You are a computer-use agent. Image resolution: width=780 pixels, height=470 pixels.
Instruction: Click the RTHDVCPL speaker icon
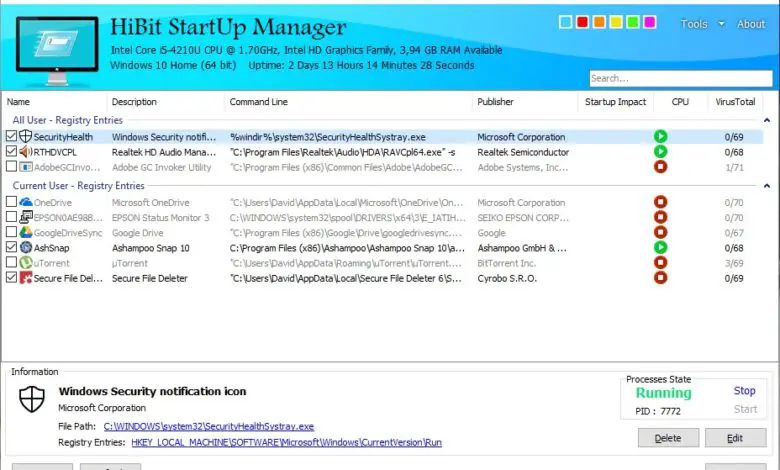[x=25, y=152]
